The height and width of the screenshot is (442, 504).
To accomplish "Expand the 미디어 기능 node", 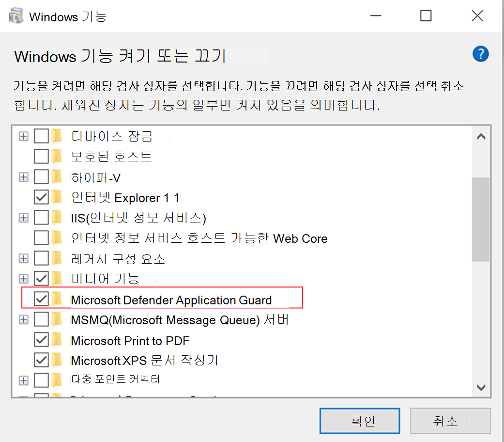I will click(x=23, y=279).
